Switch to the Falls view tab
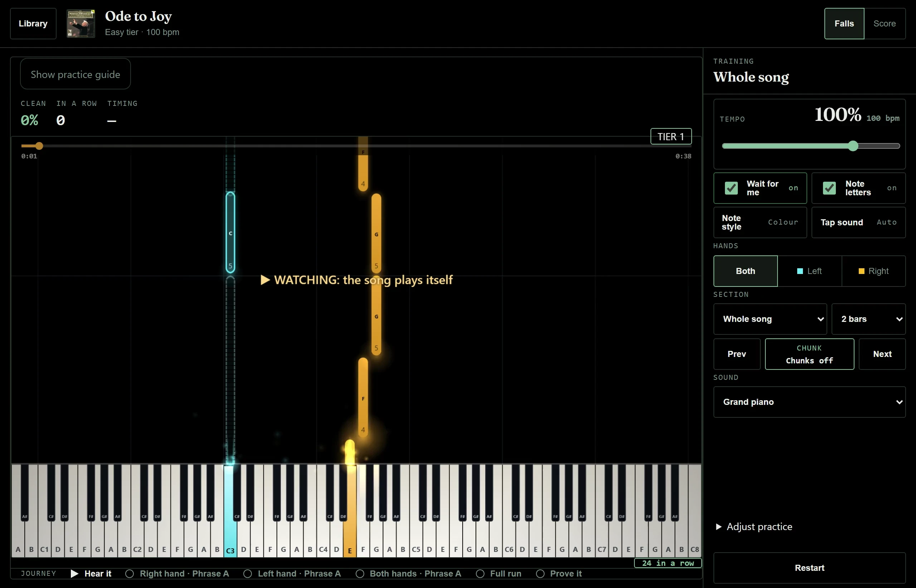 click(844, 24)
